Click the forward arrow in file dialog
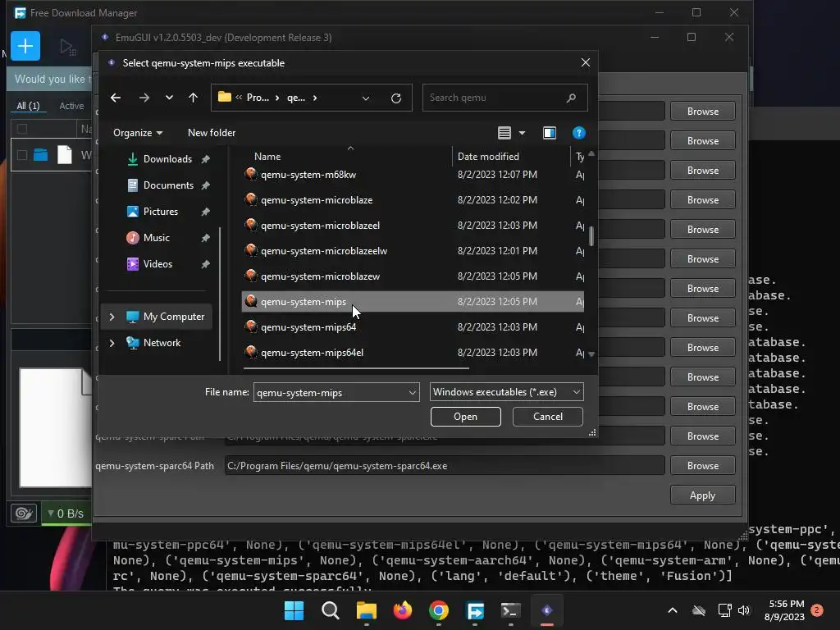Image resolution: width=840 pixels, height=630 pixels. (x=144, y=98)
